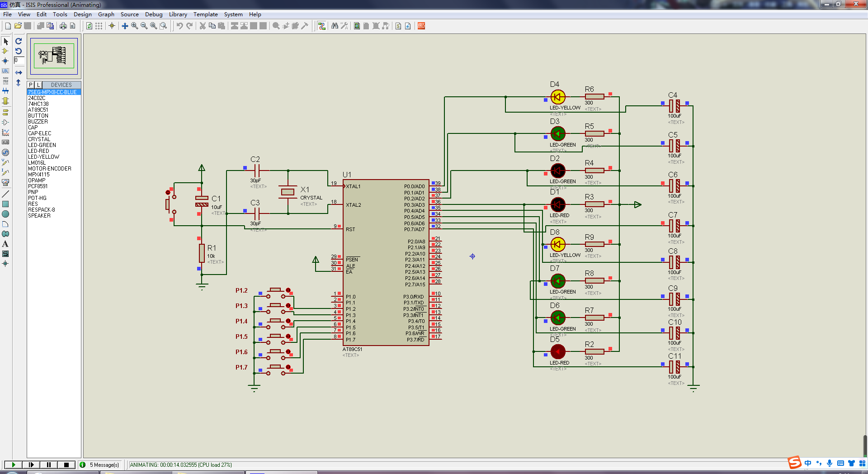
Task: Choose Selection Mode arrow tool
Action: coord(5,41)
